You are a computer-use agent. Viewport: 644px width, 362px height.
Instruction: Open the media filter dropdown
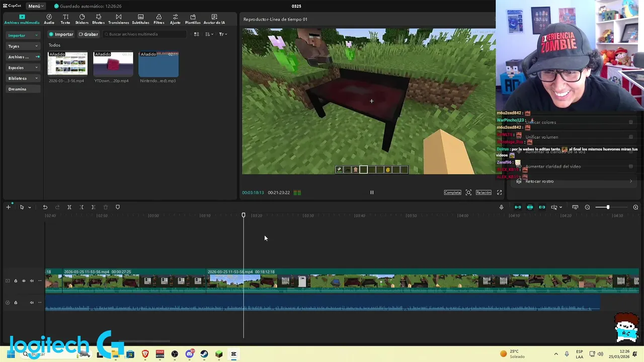coord(223,34)
